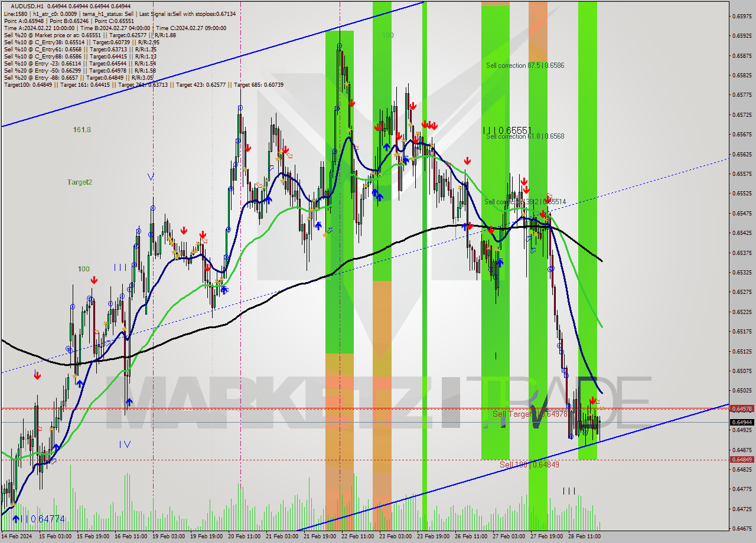The image size is (756, 543).
Task: Click the green Target2 label
Action: pos(80,182)
